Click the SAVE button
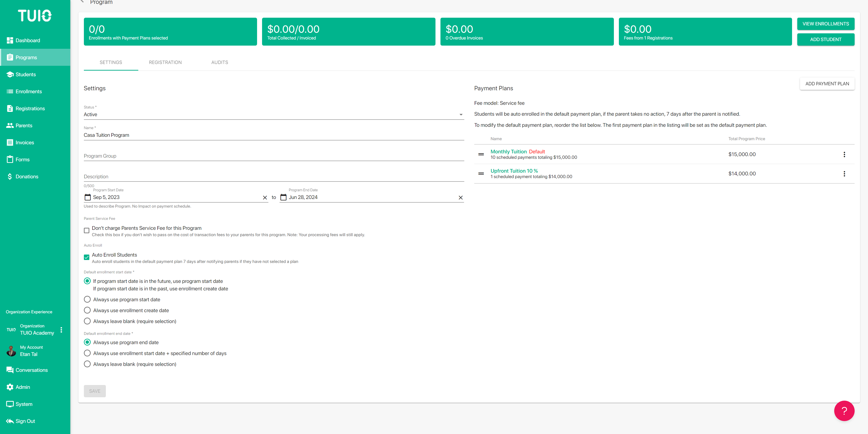Screen dimensions: 868x434 coord(95,391)
